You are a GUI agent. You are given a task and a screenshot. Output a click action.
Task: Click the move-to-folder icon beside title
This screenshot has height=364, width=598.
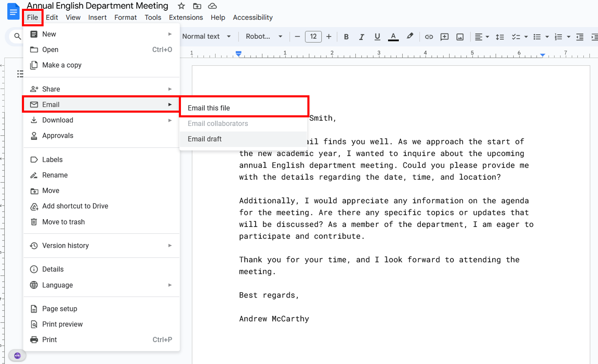coord(197,6)
